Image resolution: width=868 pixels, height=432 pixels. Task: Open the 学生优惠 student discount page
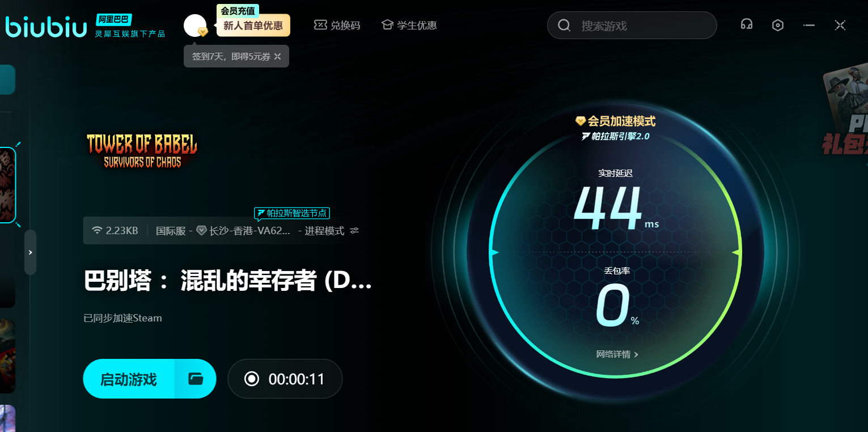coord(409,26)
